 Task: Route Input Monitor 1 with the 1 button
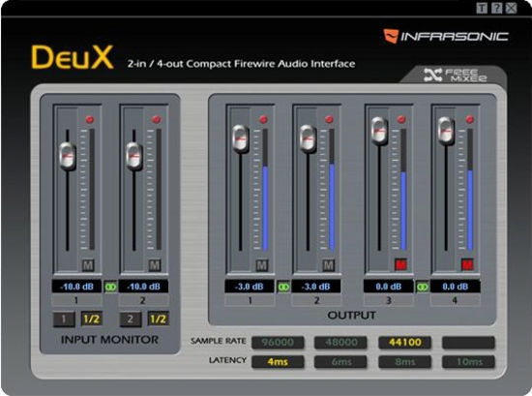64,319
